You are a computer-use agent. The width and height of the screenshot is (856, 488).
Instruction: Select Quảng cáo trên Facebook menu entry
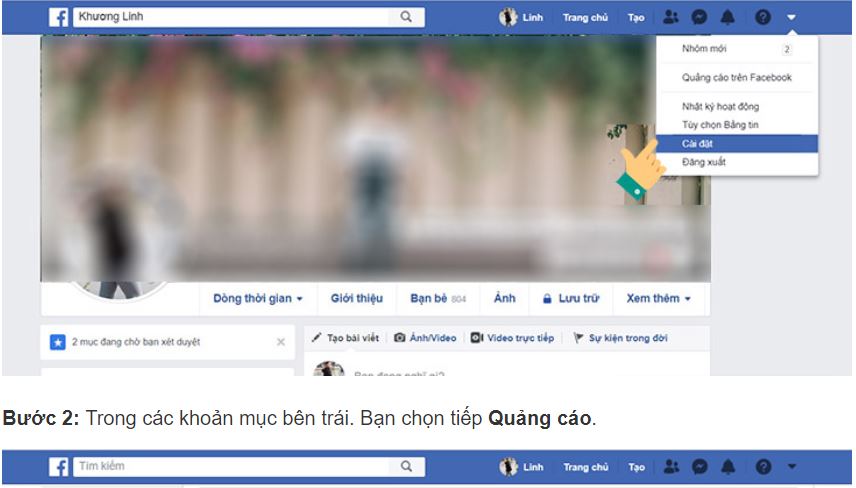(x=737, y=78)
